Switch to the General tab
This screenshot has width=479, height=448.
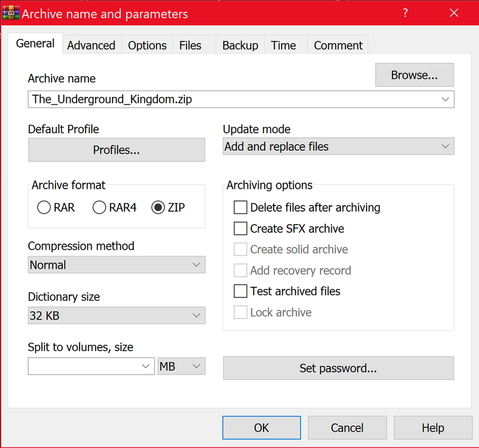pos(35,44)
